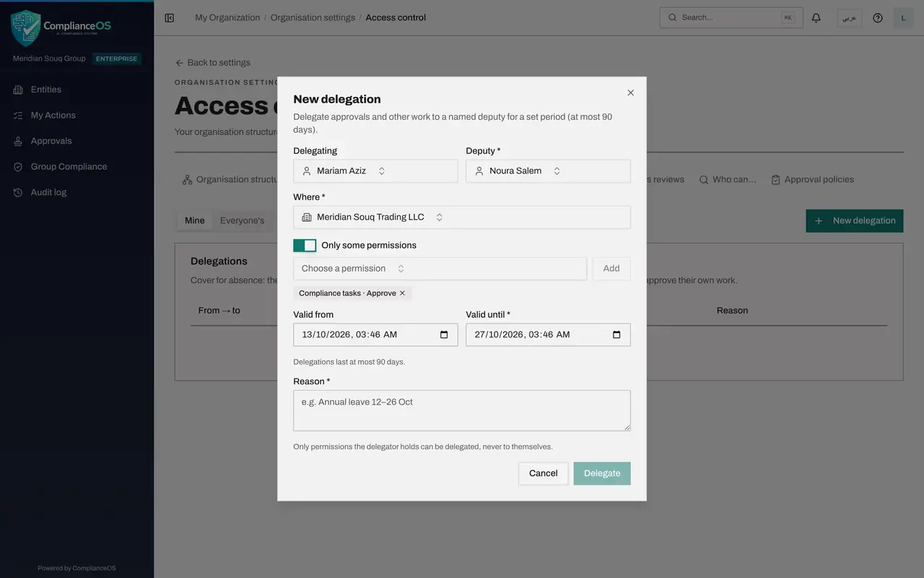Image resolution: width=924 pixels, height=578 pixels.
Task: Click the New delegation button behind the dialog
Action: click(x=855, y=221)
